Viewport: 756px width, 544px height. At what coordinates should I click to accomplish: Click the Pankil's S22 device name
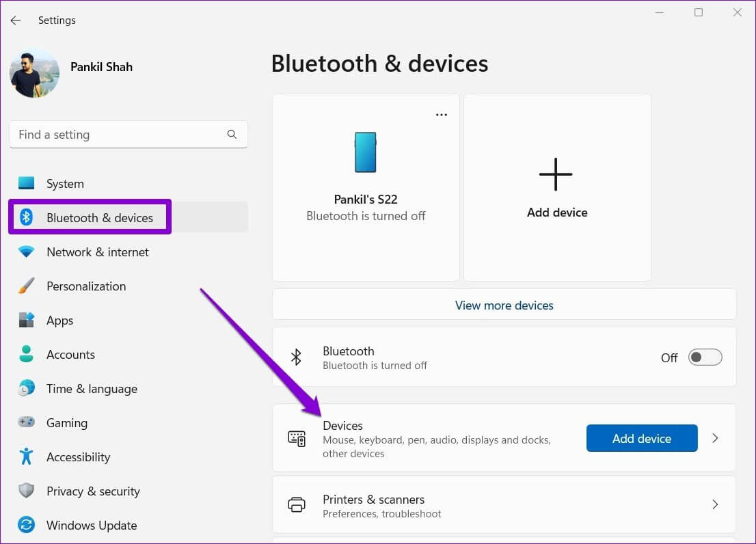point(366,199)
